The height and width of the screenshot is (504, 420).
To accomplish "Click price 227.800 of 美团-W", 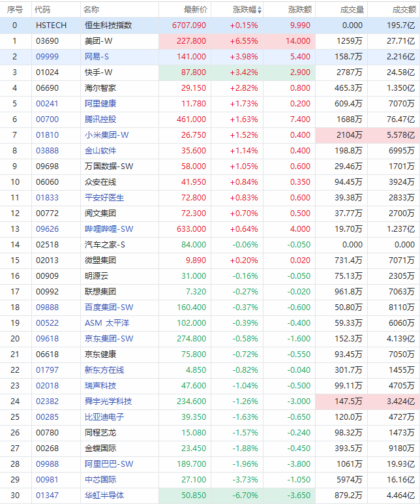I will tap(191, 41).
